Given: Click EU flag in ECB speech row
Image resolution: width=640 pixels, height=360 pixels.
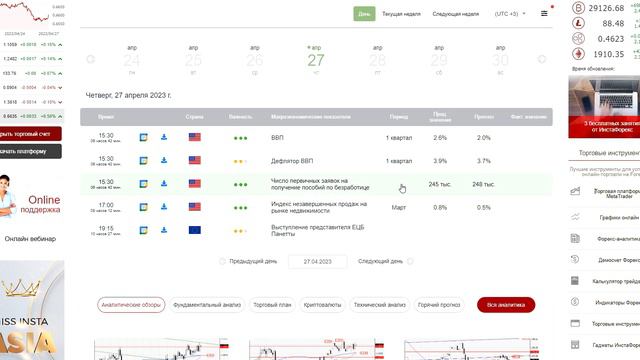Looking at the screenshot, I should point(195,230).
